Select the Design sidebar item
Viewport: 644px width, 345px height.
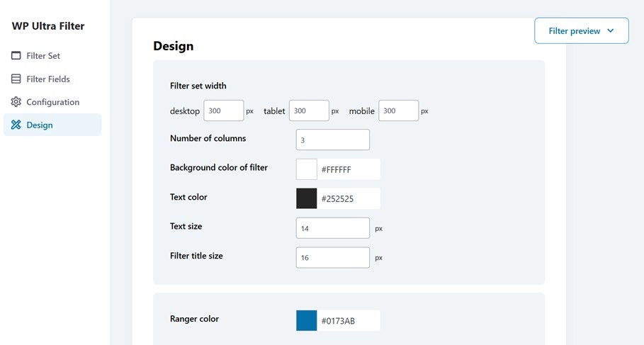(40, 125)
